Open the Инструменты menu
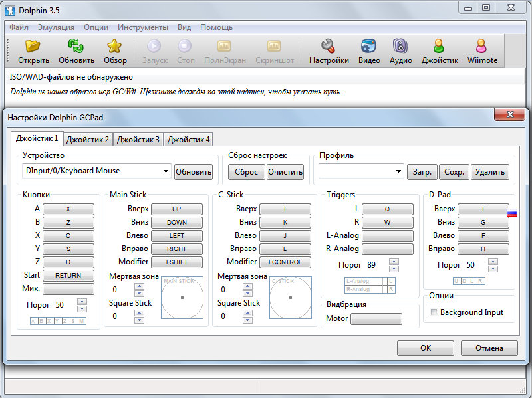The width and height of the screenshot is (532, 398). pyautogui.click(x=143, y=27)
